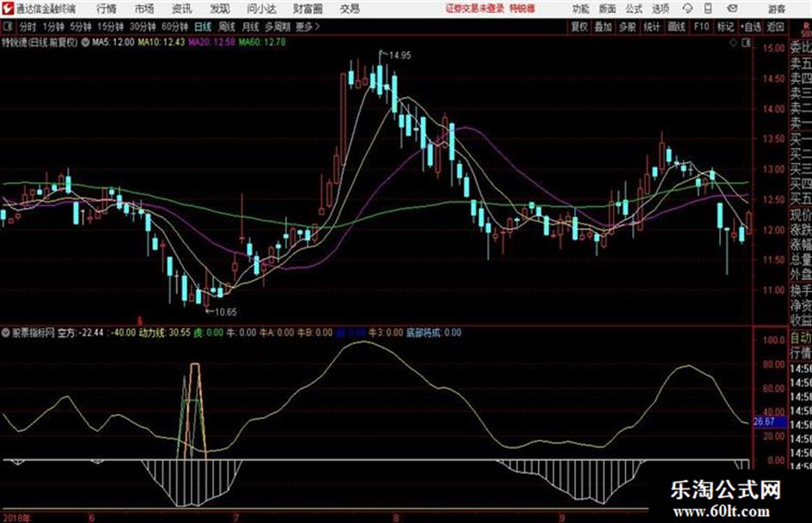
Task: Select the 日线 daily period tab
Action: pyautogui.click(x=203, y=27)
